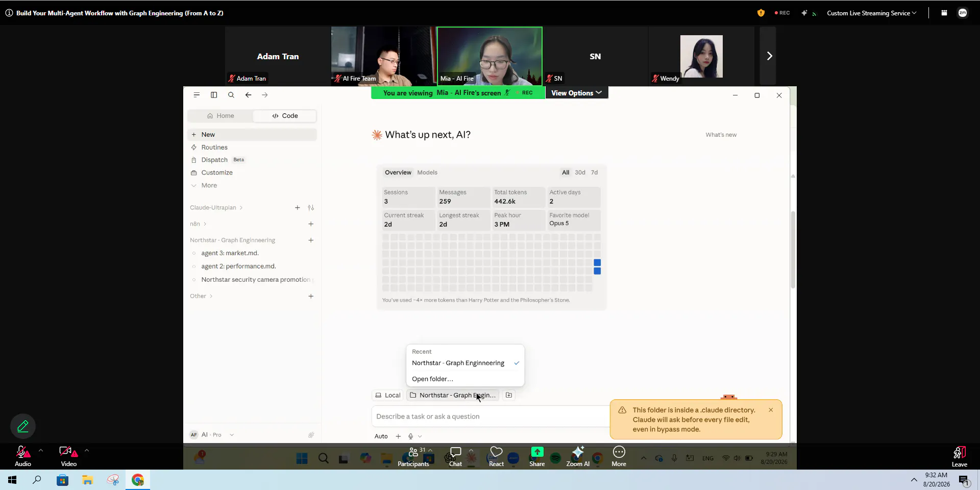Add a session to Northstar - Graph Enginneering
Viewport: 980px width, 490px height.
[311, 240]
